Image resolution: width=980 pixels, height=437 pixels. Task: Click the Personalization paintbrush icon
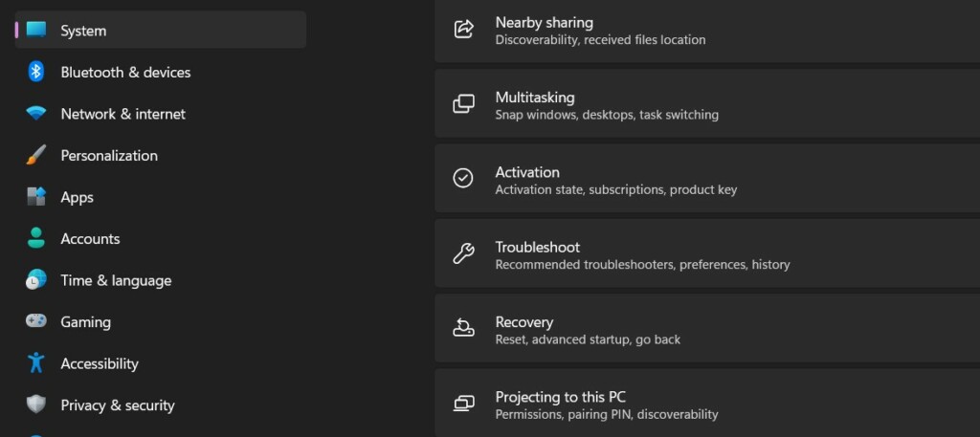(x=36, y=155)
